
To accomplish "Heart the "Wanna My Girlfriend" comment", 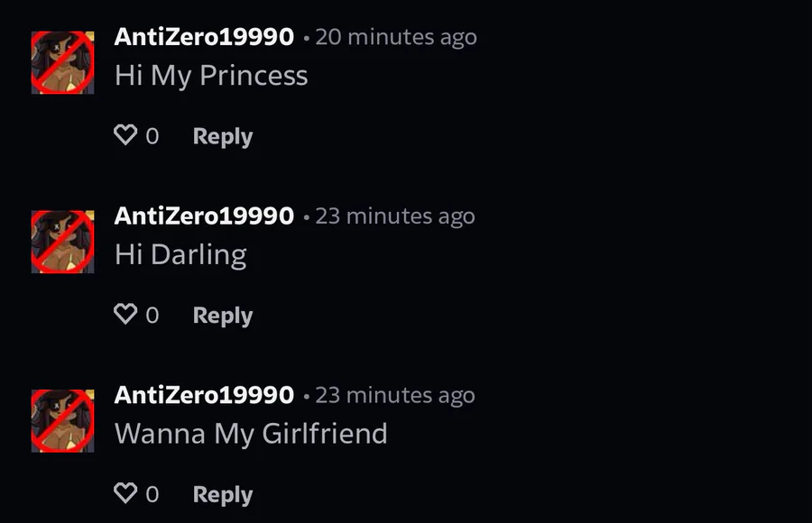I will click(125, 493).
